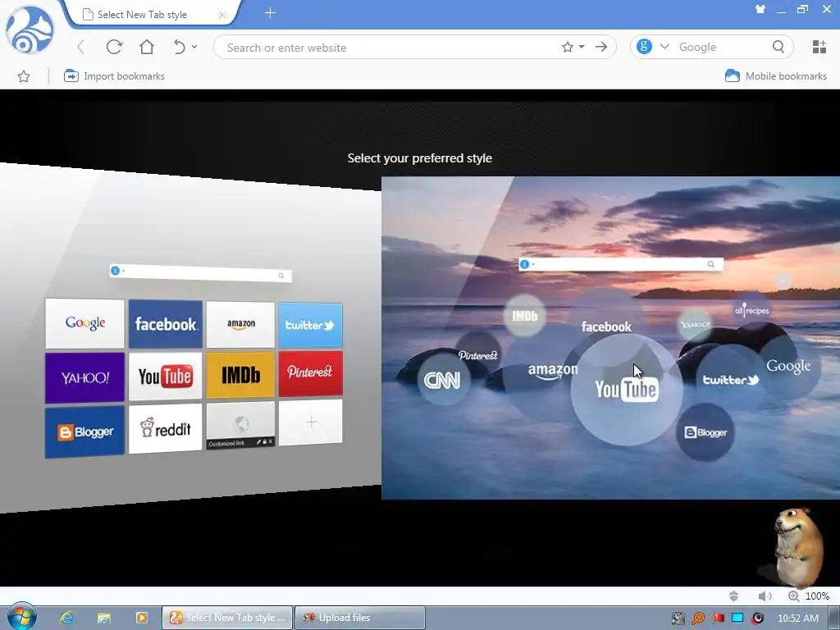Expand the bookmark star dropdown arrow
840x630 pixels.
pos(582,47)
